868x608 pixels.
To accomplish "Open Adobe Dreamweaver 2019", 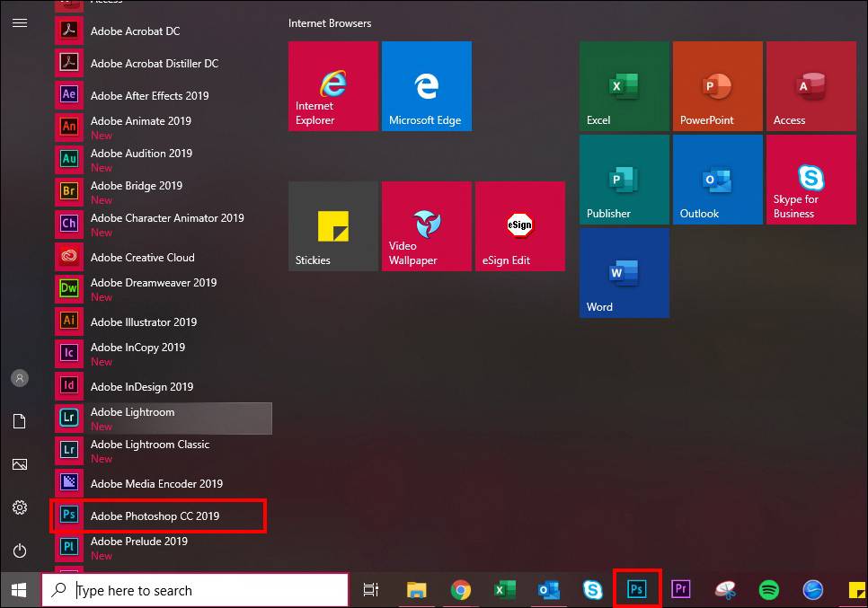I will (164, 289).
